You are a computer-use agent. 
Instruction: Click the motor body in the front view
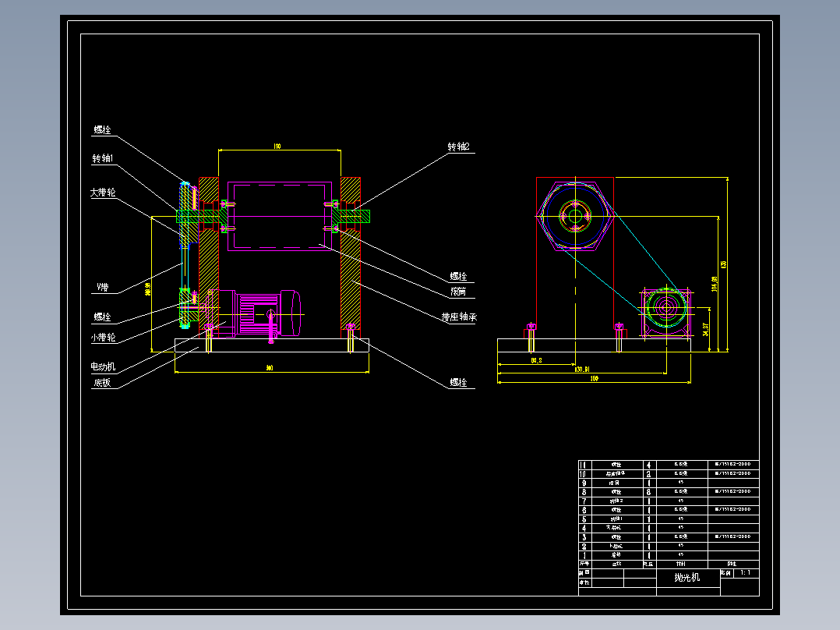pyautogui.click(x=258, y=314)
